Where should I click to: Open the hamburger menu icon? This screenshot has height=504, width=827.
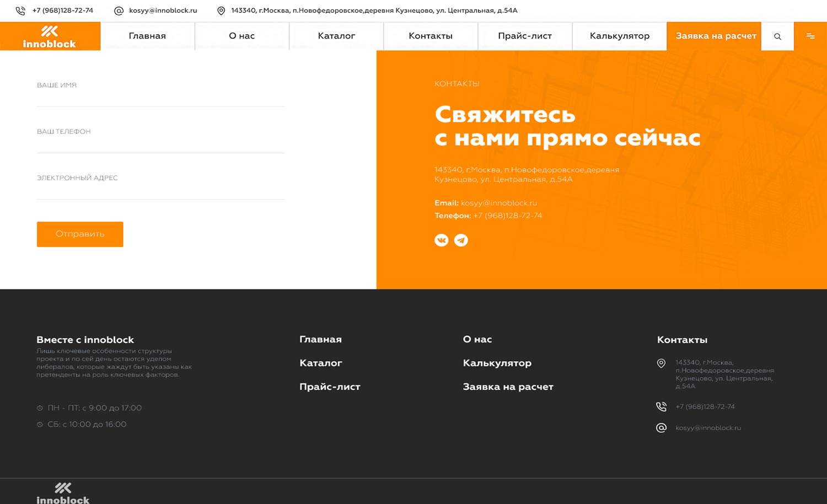pos(810,36)
